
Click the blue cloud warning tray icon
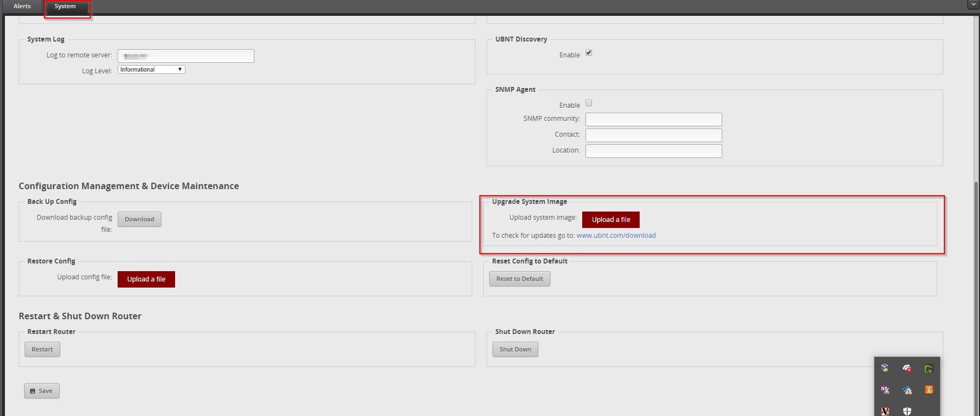pos(907,390)
